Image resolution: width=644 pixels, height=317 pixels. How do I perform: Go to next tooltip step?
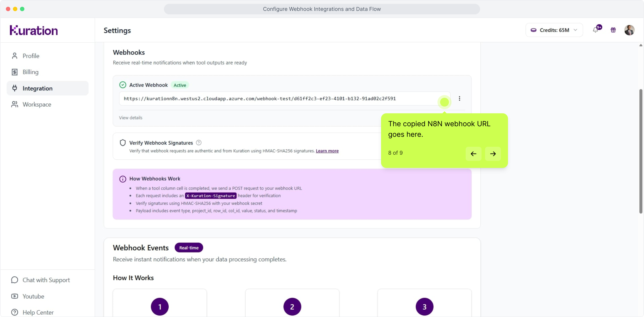(493, 154)
